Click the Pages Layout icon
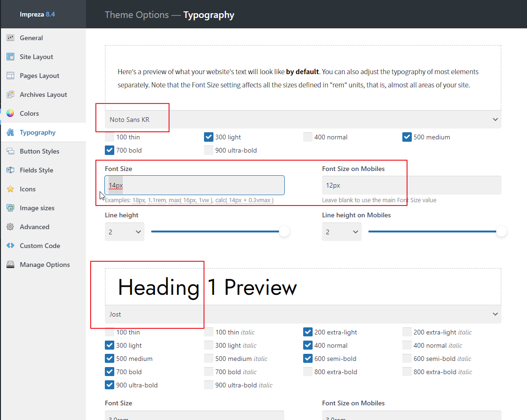The image size is (527, 420). (x=10, y=75)
